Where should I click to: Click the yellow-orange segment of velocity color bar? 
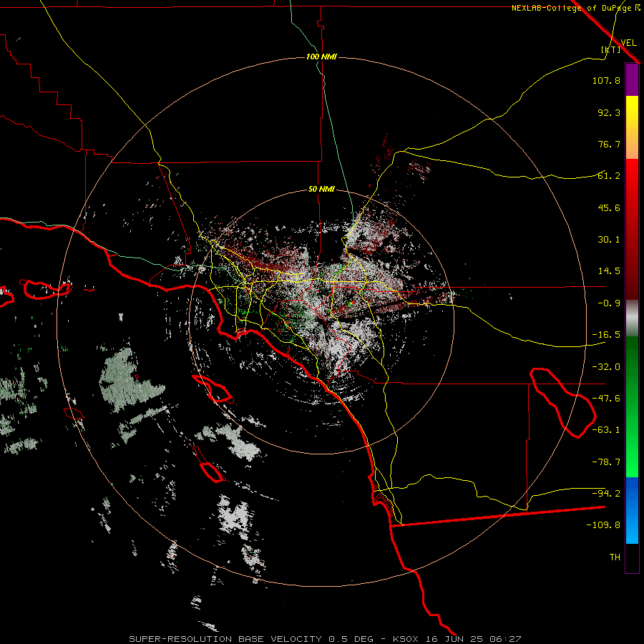632,127
